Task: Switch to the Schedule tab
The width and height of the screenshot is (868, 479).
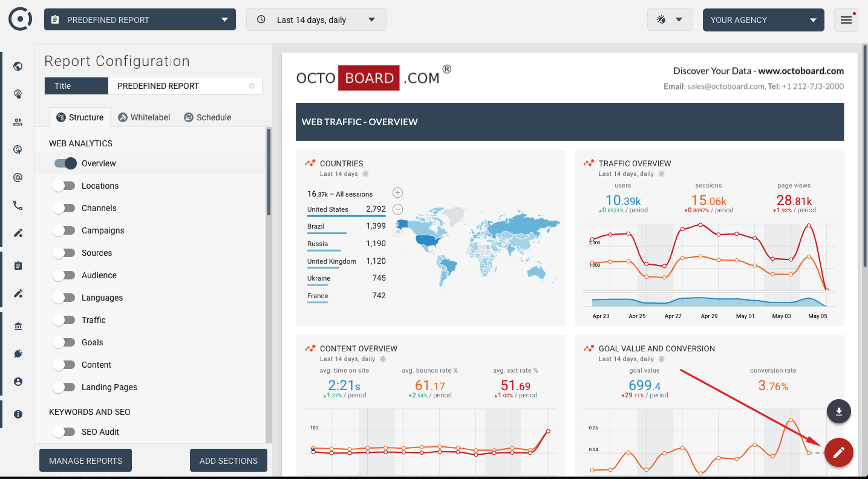Action: coord(207,117)
